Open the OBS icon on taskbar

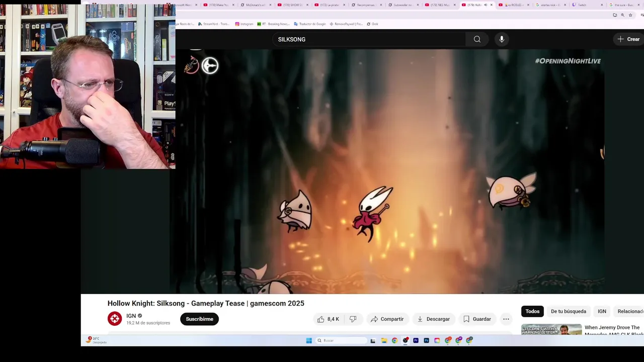(405, 340)
